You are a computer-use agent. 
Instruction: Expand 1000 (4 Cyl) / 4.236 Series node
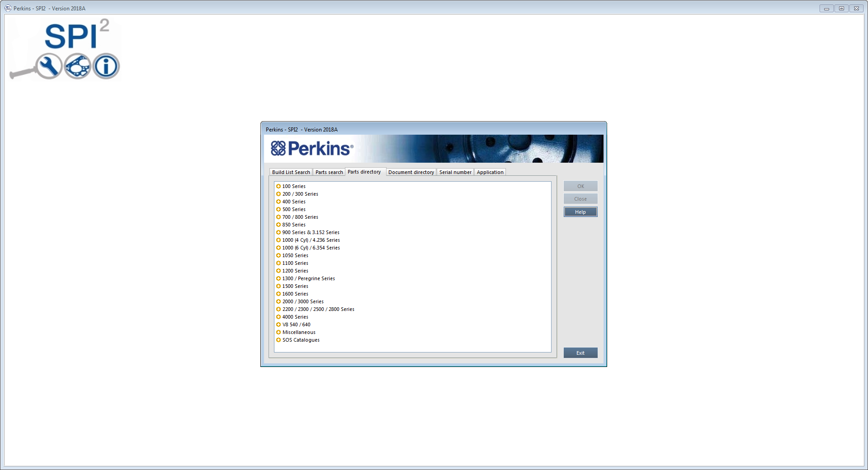tap(278, 240)
